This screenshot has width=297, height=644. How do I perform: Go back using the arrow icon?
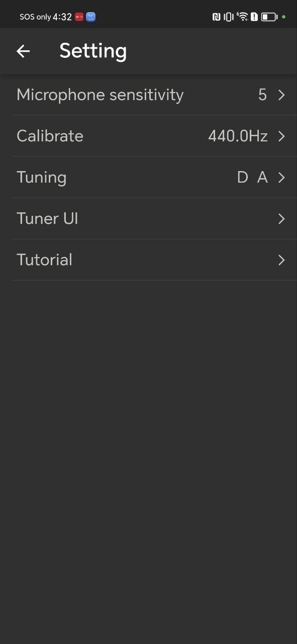(23, 51)
